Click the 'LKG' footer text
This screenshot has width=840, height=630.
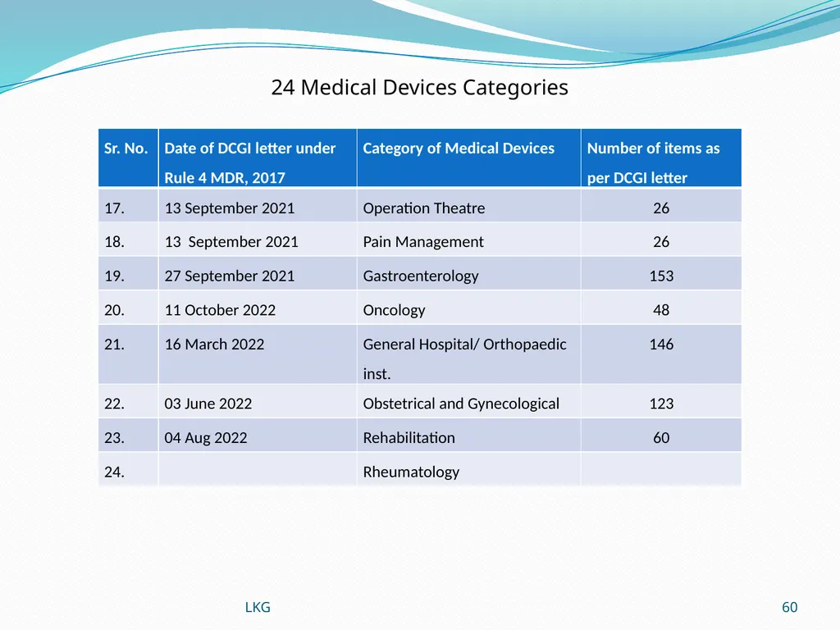click(258, 607)
